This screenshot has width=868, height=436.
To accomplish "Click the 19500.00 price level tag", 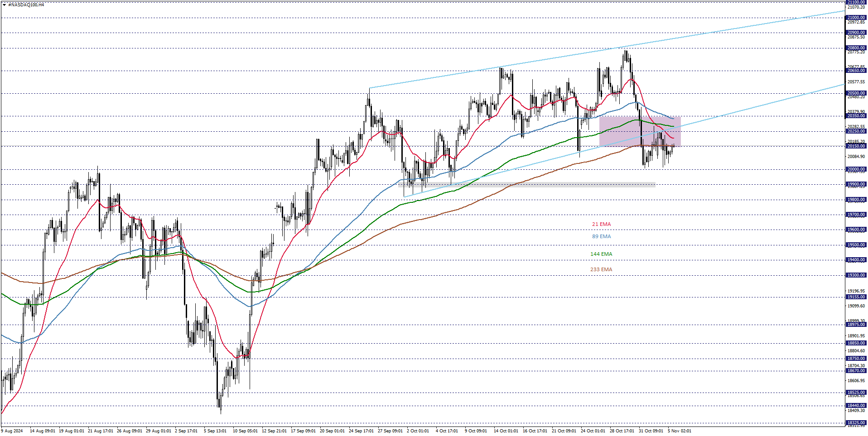I will (x=856, y=245).
